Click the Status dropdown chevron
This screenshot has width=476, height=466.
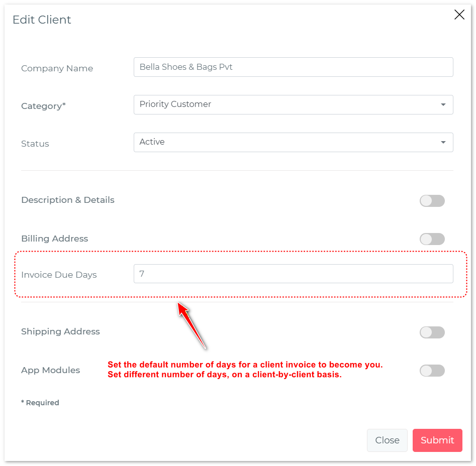tap(443, 142)
